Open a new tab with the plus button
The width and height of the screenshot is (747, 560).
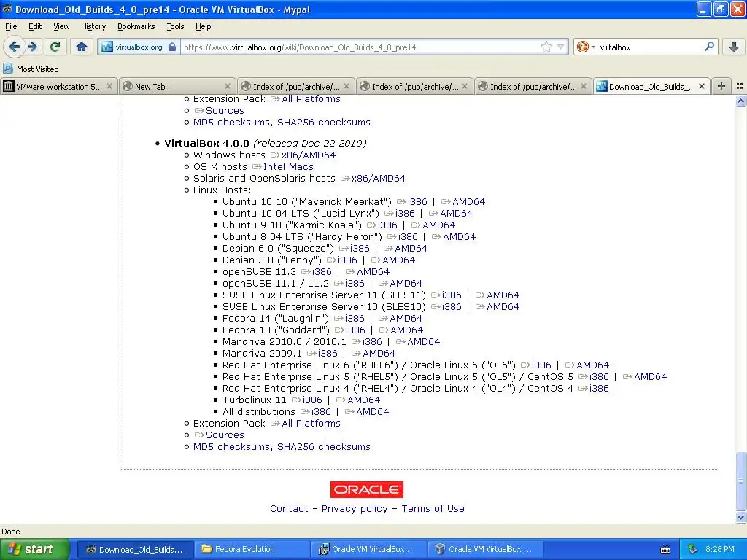tap(721, 86)
